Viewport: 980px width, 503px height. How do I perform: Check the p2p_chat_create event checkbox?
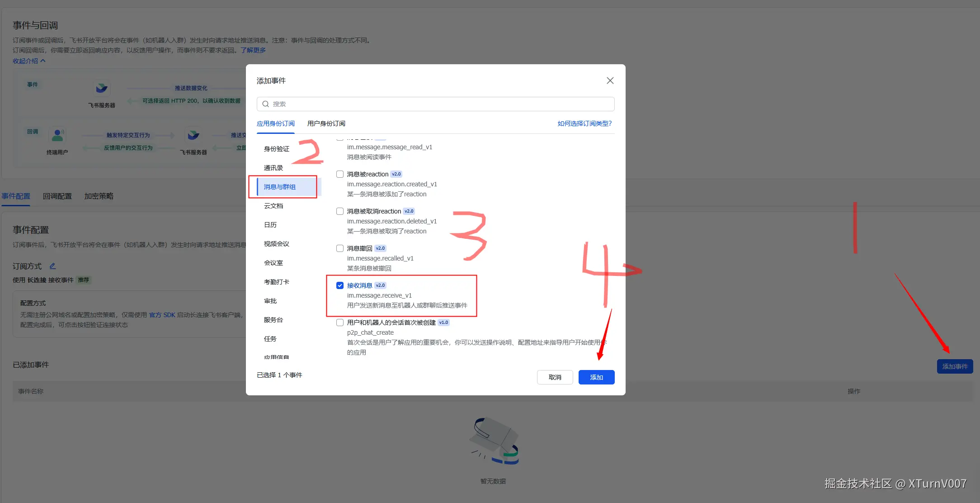click(339, 322)
